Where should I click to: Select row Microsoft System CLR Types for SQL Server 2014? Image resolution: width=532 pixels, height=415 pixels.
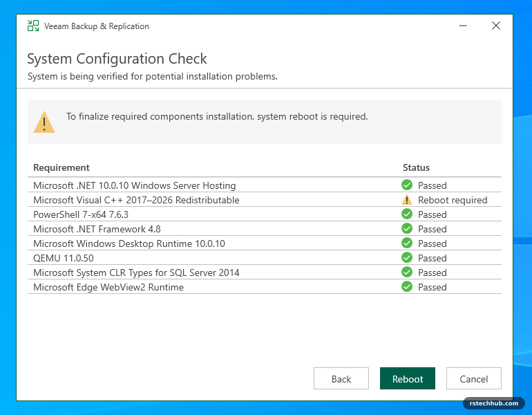click(x=265, y=273)
